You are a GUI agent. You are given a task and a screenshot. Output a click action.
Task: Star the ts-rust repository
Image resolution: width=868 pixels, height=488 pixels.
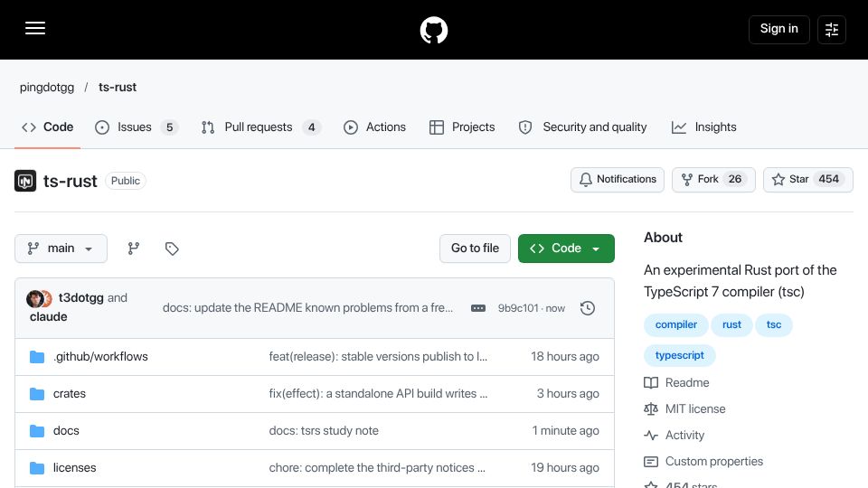(807, 180)
